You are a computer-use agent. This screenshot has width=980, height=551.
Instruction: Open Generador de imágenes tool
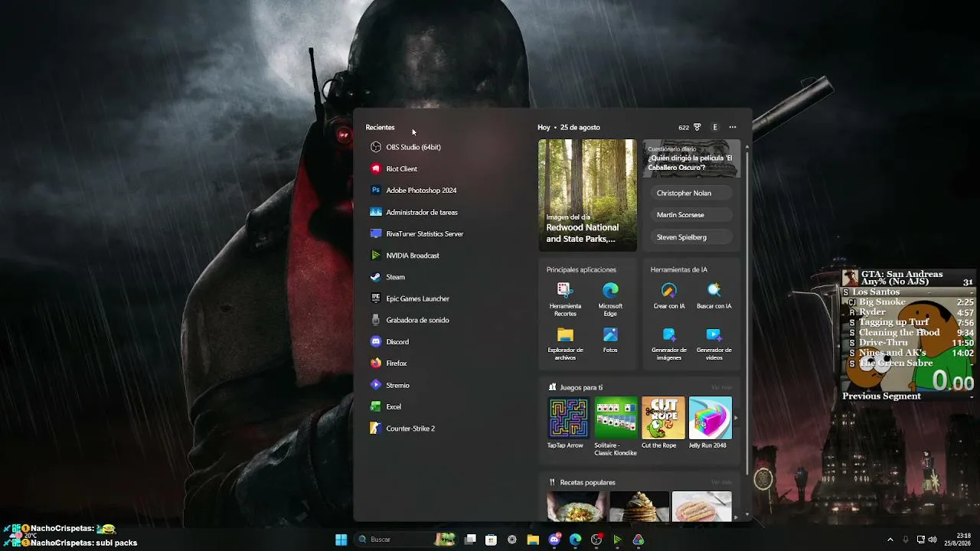click(x=669, y=344)
